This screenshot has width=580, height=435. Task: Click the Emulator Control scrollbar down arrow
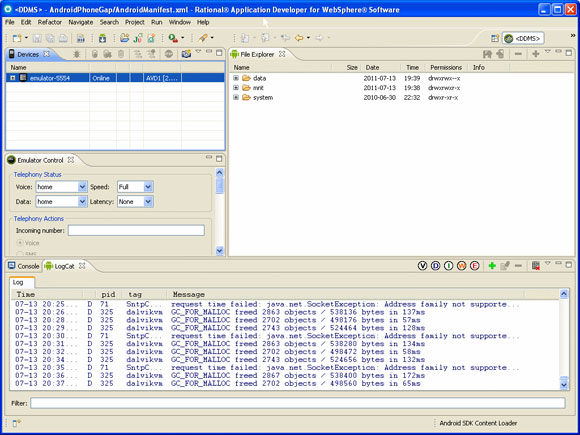point(219,250)
